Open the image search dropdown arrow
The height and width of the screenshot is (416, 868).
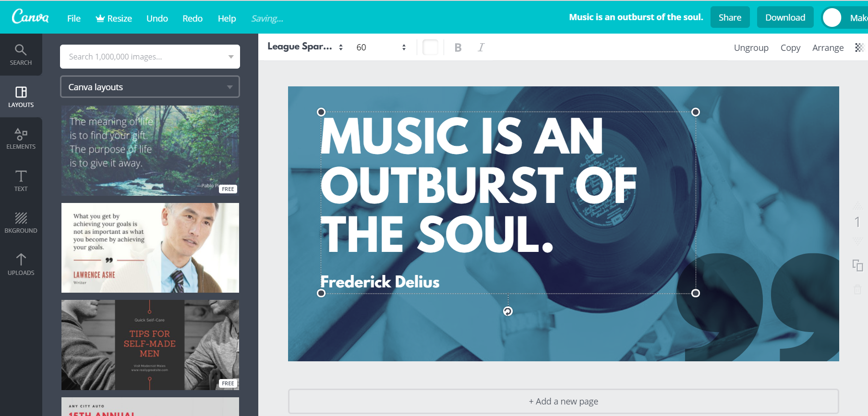pos(231,57)
